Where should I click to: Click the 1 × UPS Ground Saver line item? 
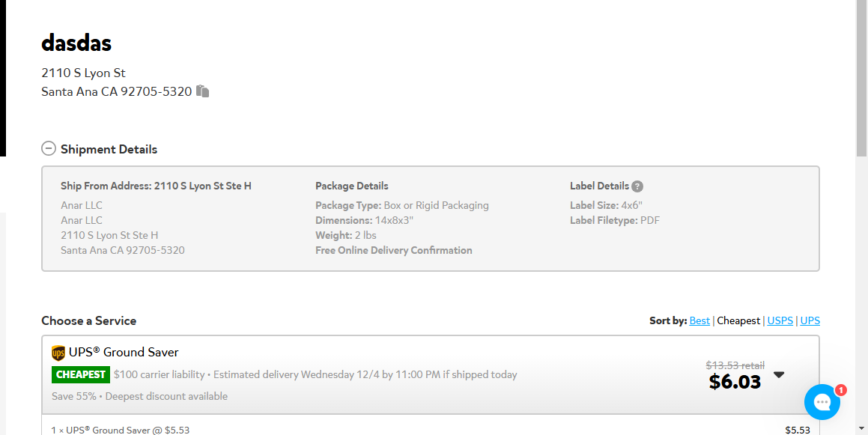point(121,430)
